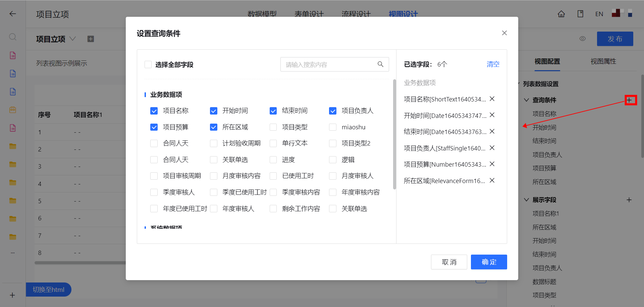Remove 项目预算 from selected fields

tap(492, 164)
